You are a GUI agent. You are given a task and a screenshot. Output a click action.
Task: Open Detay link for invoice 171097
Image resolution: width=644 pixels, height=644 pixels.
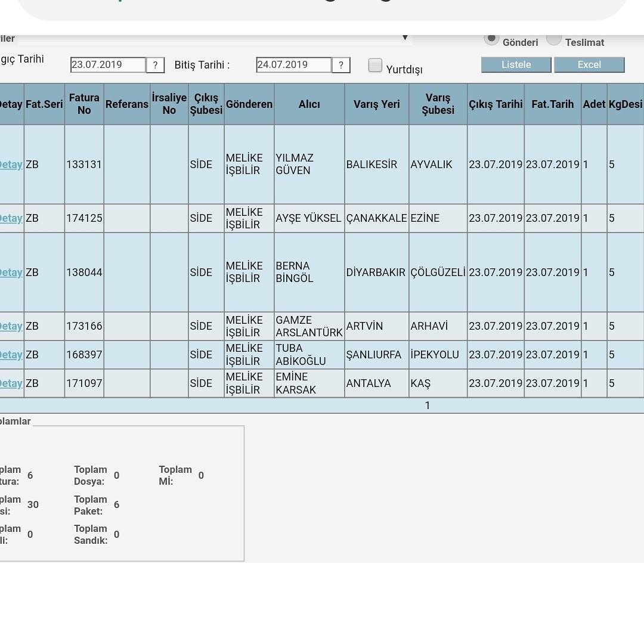(x=11, y=383)
